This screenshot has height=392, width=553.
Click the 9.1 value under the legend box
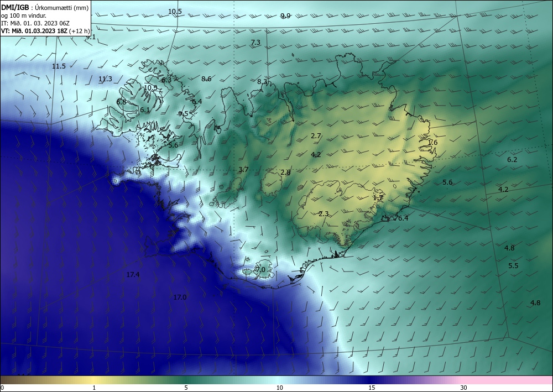coord(91,36)
